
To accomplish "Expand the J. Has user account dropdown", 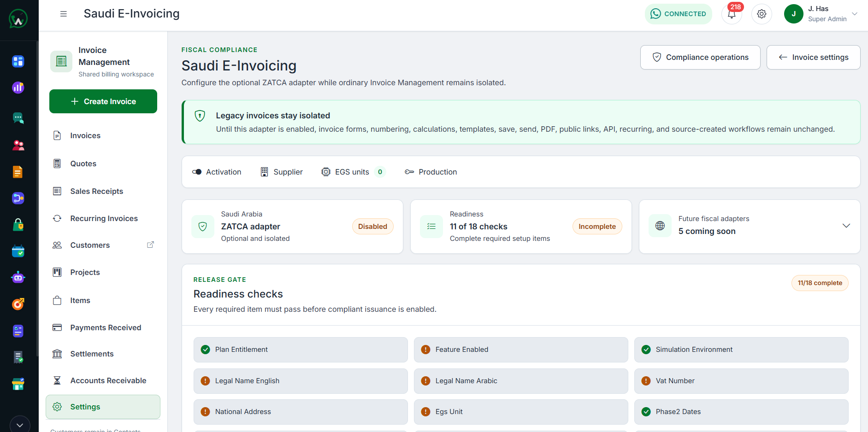I will [821, 14].
